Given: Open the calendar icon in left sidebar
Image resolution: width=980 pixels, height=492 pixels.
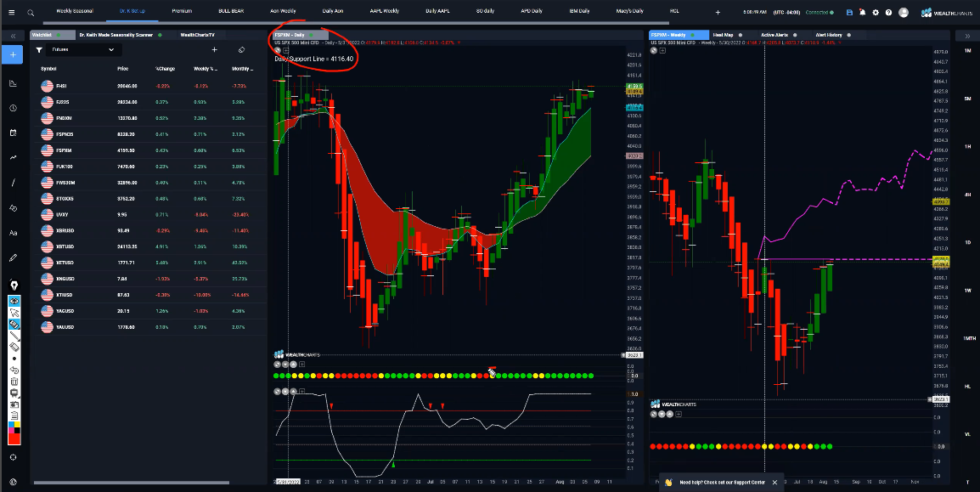Looking at the screenshot, I should click(x=13, y=133).
